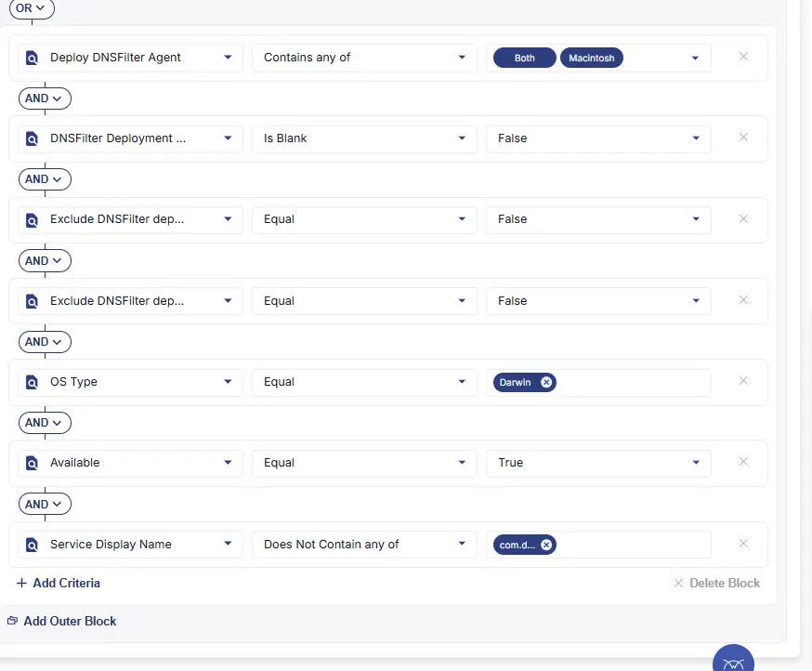Switch the AND operator above OS Type

tap(45, 342)
